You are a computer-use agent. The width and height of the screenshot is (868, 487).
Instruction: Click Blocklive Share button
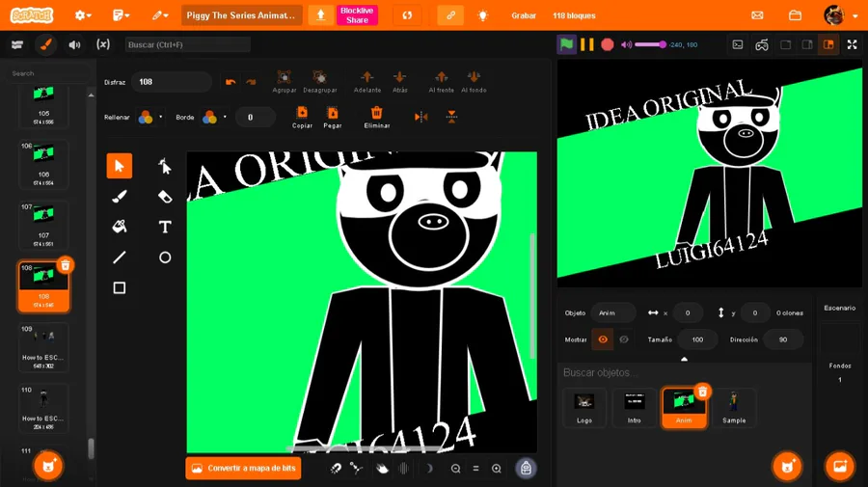[357, 15]
